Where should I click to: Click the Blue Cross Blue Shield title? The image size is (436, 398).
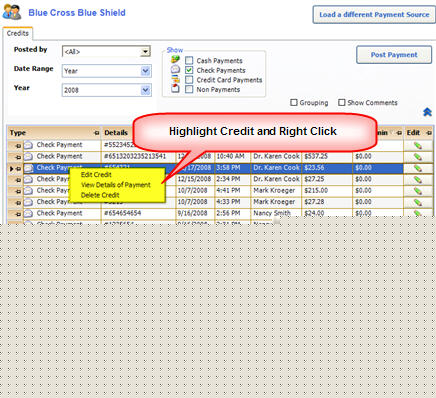coord(77,13)
